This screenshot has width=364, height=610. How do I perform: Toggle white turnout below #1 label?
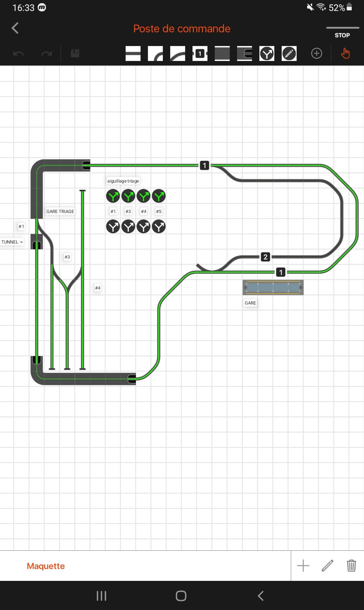point(113,226)
